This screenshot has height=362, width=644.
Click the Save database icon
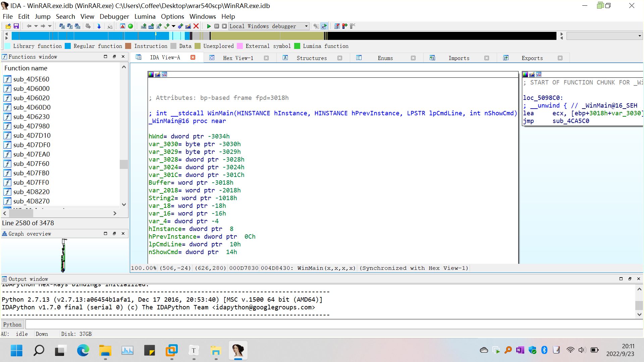pos(16,26)
